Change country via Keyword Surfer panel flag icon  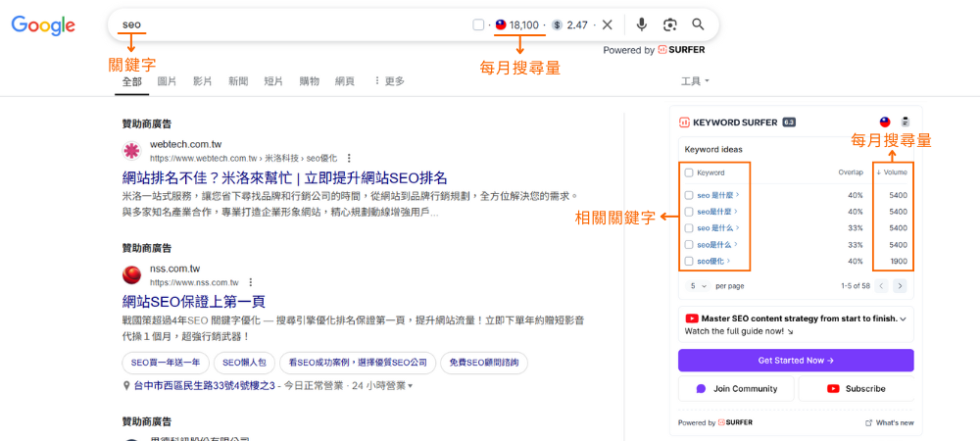click(885, 122)
